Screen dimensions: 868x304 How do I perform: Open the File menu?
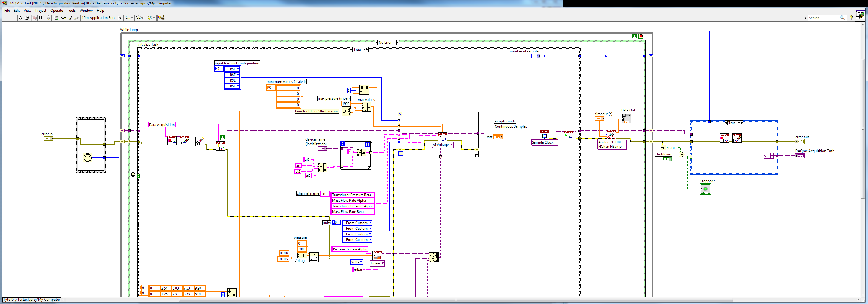click(x=7, y=10)
